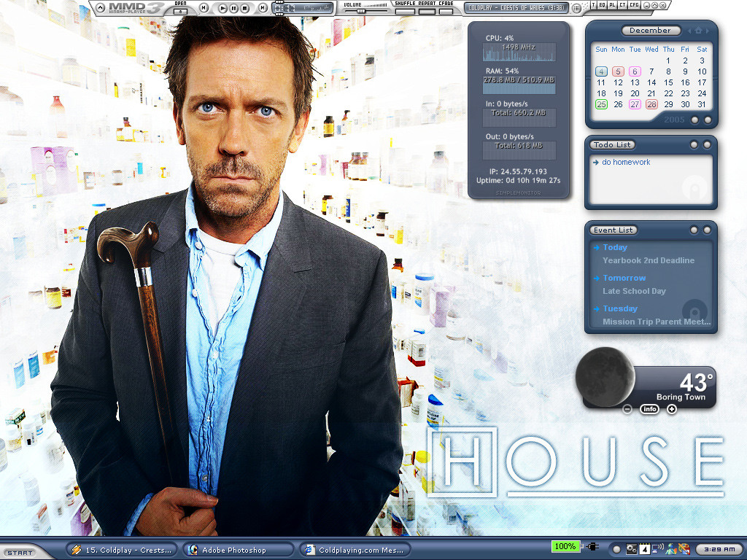
Task: Click the do homework item in the Todo List
Action: click(626, 163)
